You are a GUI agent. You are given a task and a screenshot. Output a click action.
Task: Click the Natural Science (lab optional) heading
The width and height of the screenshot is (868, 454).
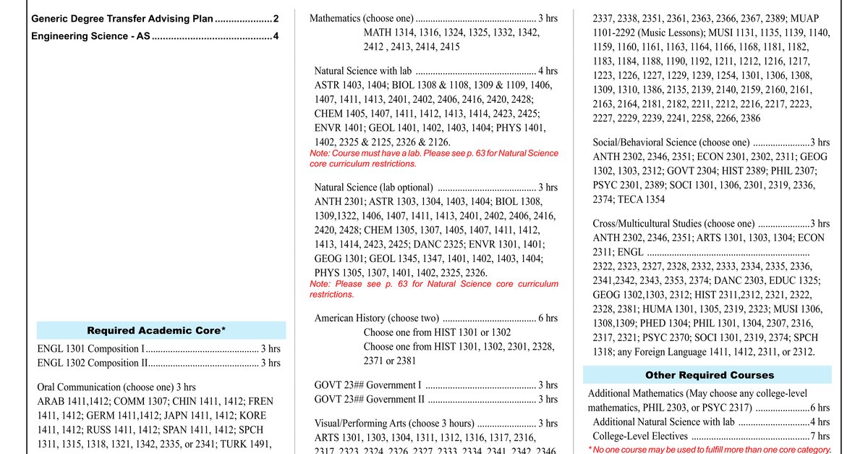tap(436, 188)
